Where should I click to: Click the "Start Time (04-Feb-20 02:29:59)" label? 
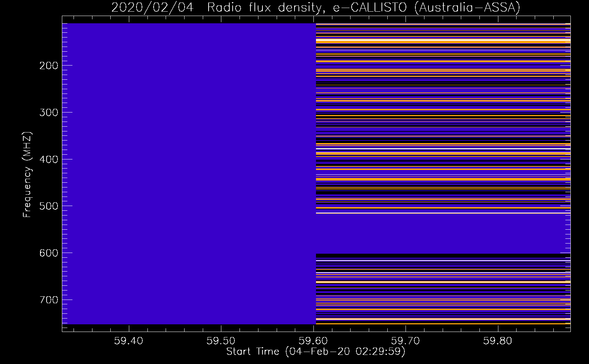pos(316,352)
